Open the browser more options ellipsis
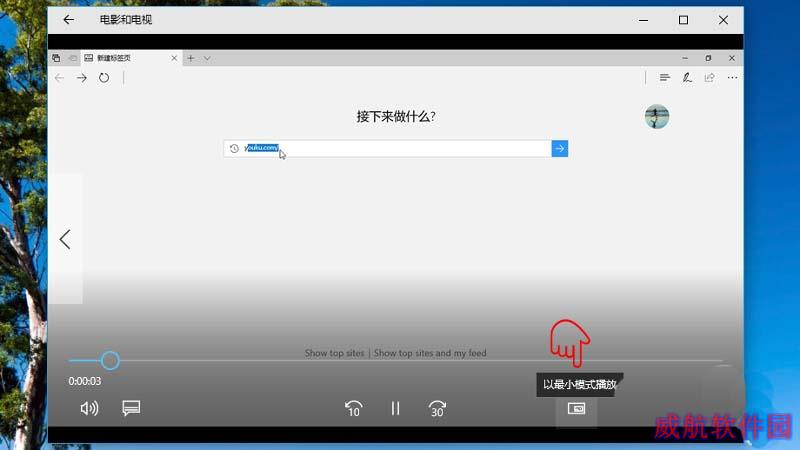800x450 pixels. [732, 78]
